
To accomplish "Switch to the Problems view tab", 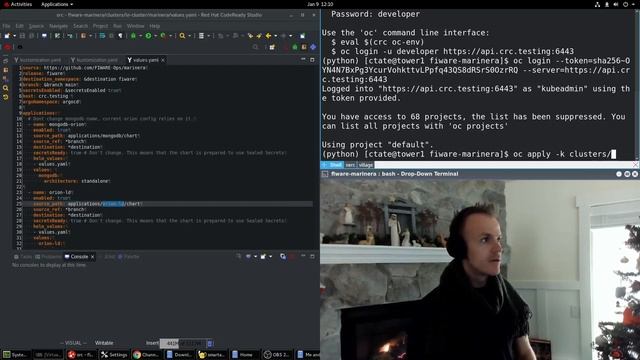I will (x=48, y=257).
